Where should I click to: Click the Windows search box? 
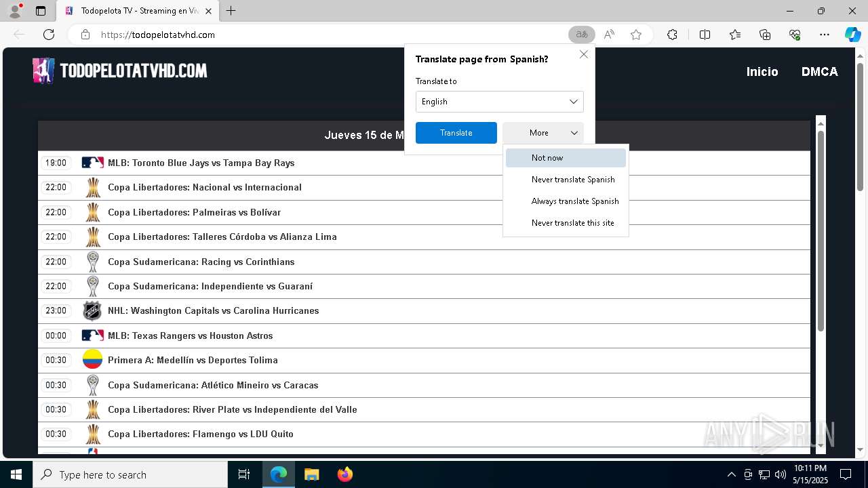coord(130,474)
